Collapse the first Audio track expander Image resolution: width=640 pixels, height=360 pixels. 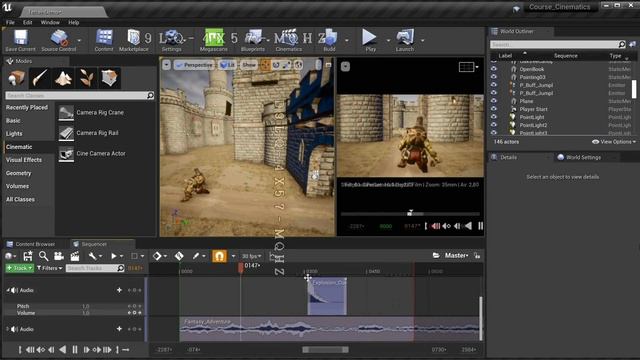[7, 290]
